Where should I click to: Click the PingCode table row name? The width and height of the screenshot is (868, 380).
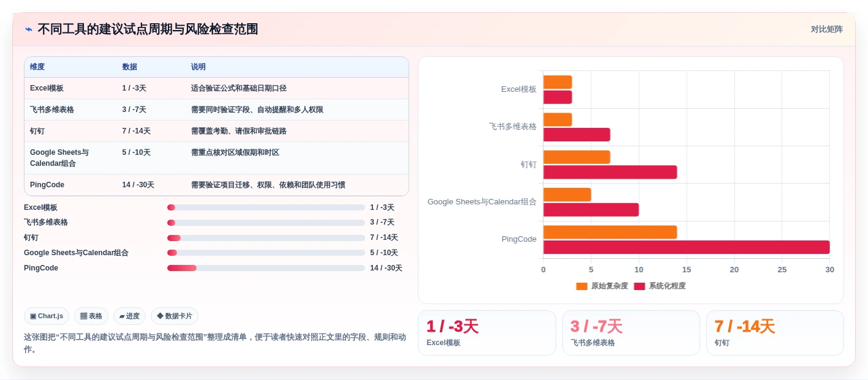[47, 185]
